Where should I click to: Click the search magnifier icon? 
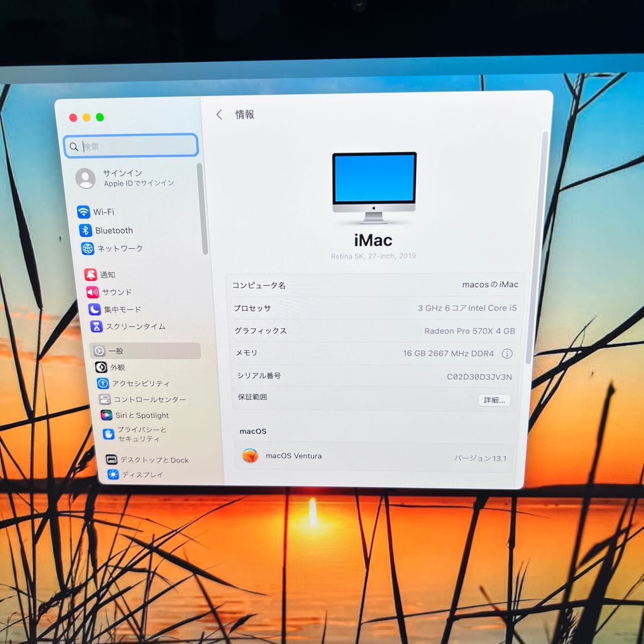[x=74, y=147]
